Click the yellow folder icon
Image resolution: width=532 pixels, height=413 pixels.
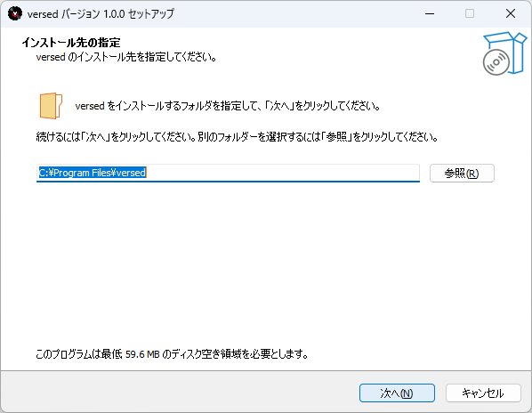point(51,106)
